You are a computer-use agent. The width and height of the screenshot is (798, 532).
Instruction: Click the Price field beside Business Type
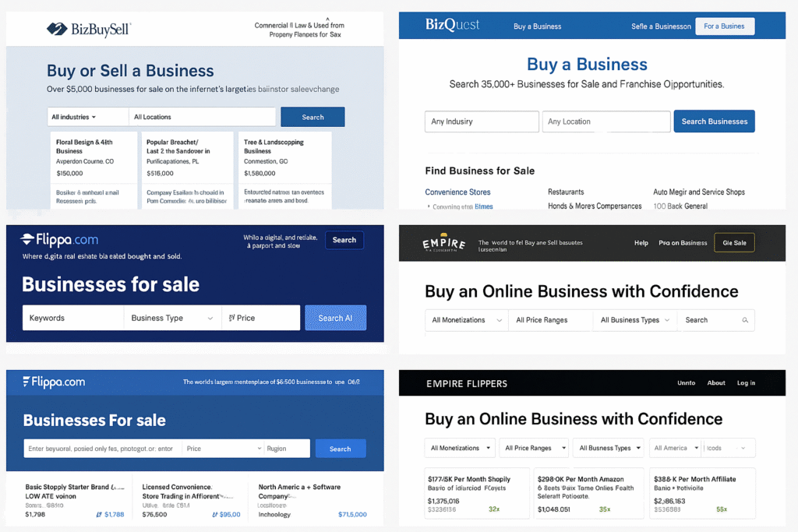[x=260, y=318]
